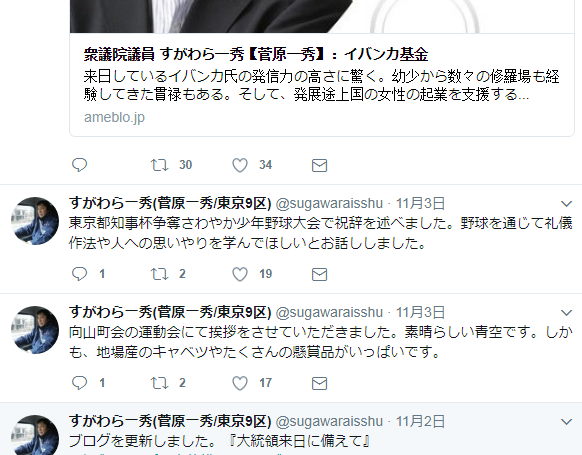Reply to the youth baseball tournament tweet

coord(79,274)
